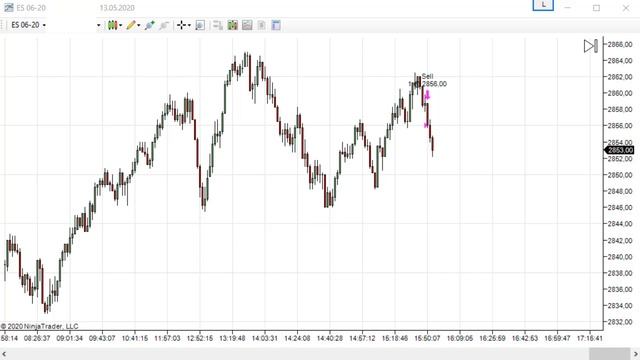Open the chart Properties icon

(x=276, y=25)
